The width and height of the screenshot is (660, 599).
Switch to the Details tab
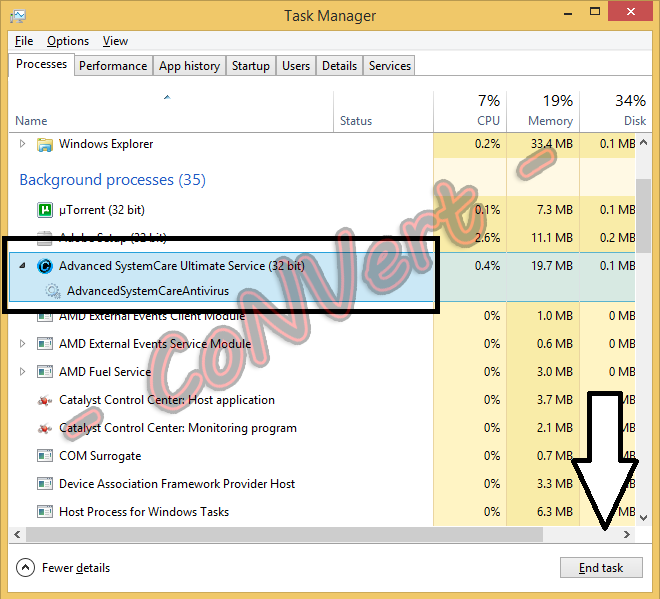(339, 66)
